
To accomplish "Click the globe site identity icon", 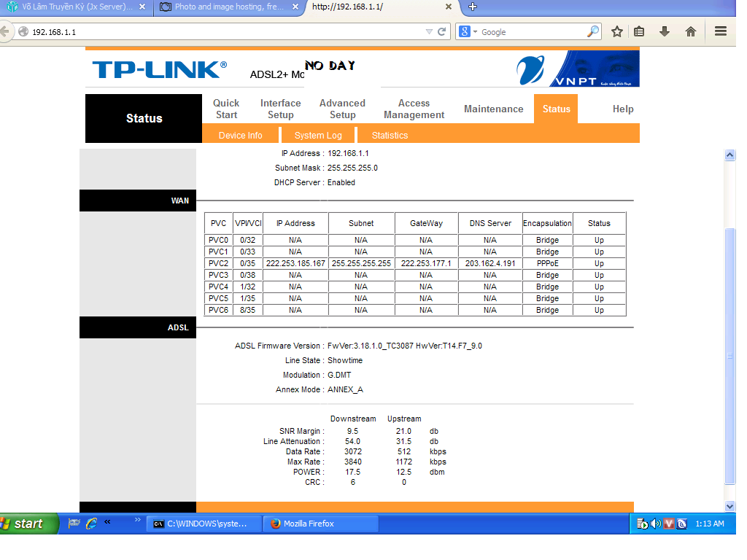I will pos(23,32).
